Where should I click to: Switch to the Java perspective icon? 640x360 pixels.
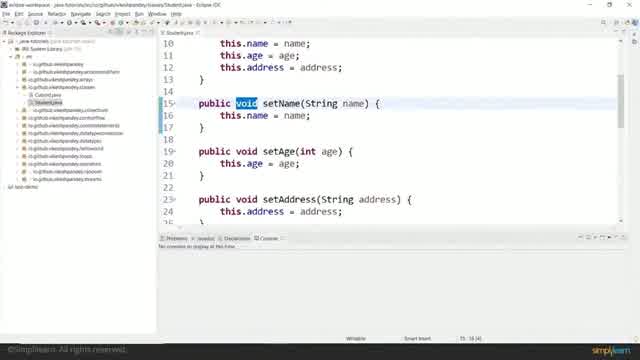tap(635, 22)
